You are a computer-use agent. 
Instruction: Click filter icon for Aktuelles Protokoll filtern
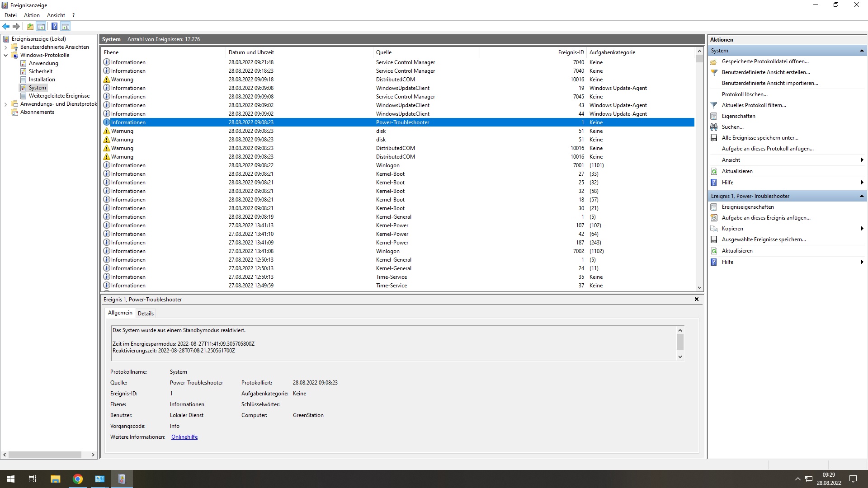pyautogui.click(x=714, y=105)
